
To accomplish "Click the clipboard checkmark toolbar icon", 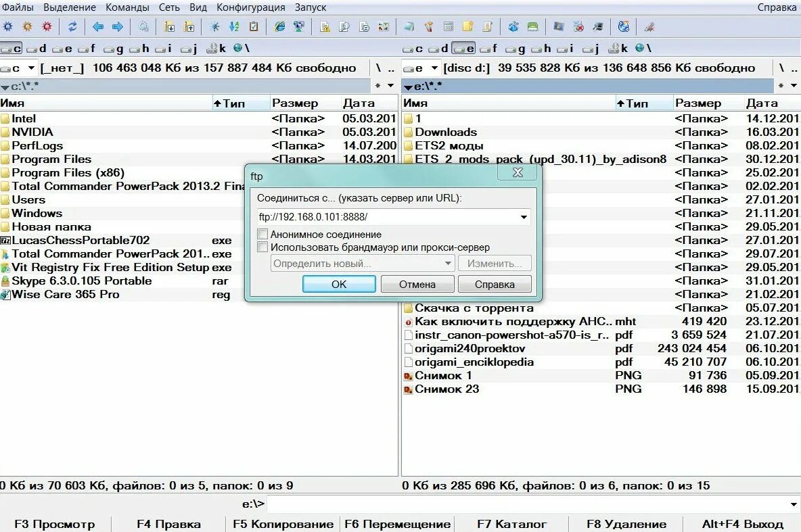I will point(254,26).
